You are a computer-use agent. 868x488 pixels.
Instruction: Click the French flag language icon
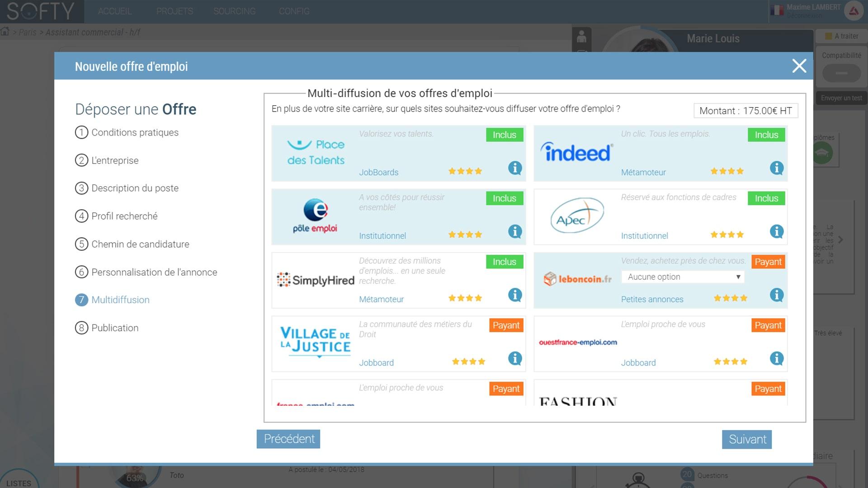click(777, 10)
